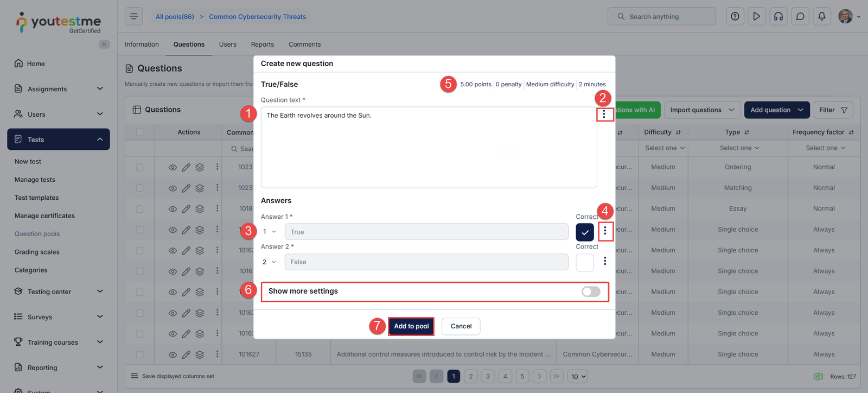Open question text three-dot options menu
This screenshot has width=868, height=393.
coord(604,114)
